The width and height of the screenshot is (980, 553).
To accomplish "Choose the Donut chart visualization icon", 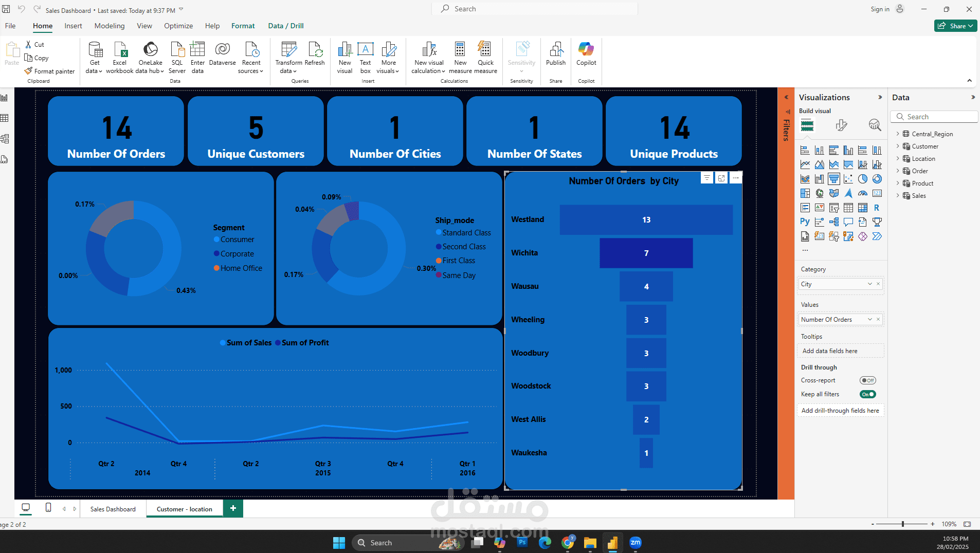I will pyautogui.click(x=877, y=179).
